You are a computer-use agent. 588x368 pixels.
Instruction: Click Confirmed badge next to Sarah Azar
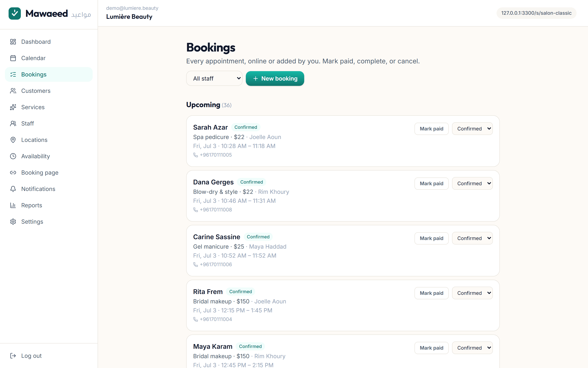click(x=246, y=127)
